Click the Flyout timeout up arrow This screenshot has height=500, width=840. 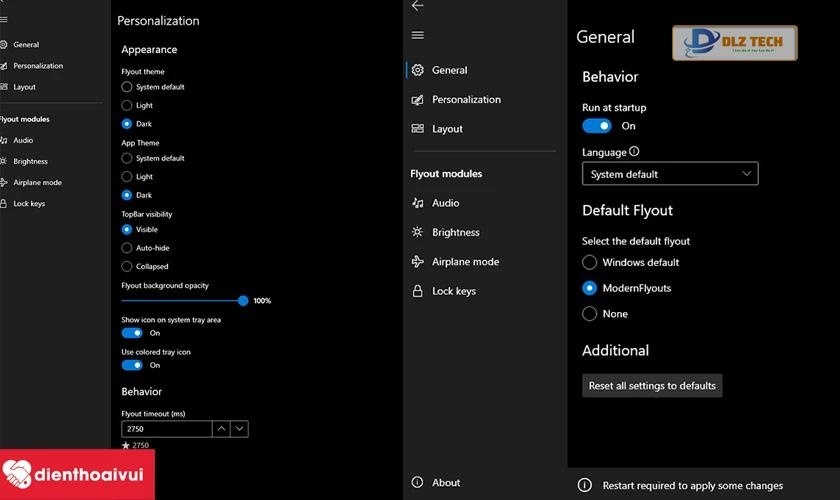(x=221, y=429)
